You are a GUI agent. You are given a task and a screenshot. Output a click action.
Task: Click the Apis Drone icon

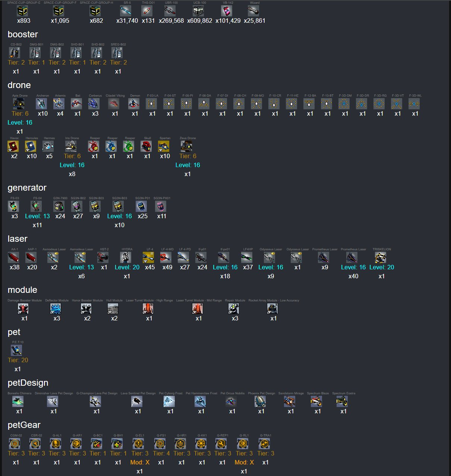[x=19, y=104]
